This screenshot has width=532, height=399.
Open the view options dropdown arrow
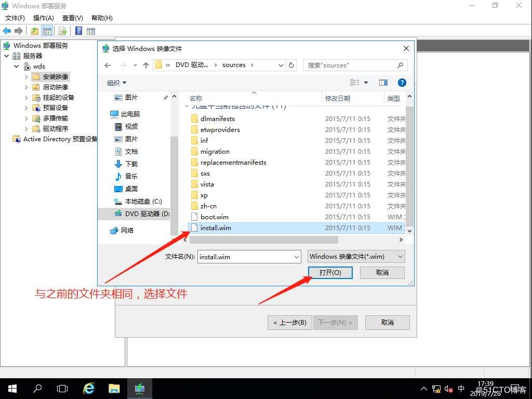[366, 83]
